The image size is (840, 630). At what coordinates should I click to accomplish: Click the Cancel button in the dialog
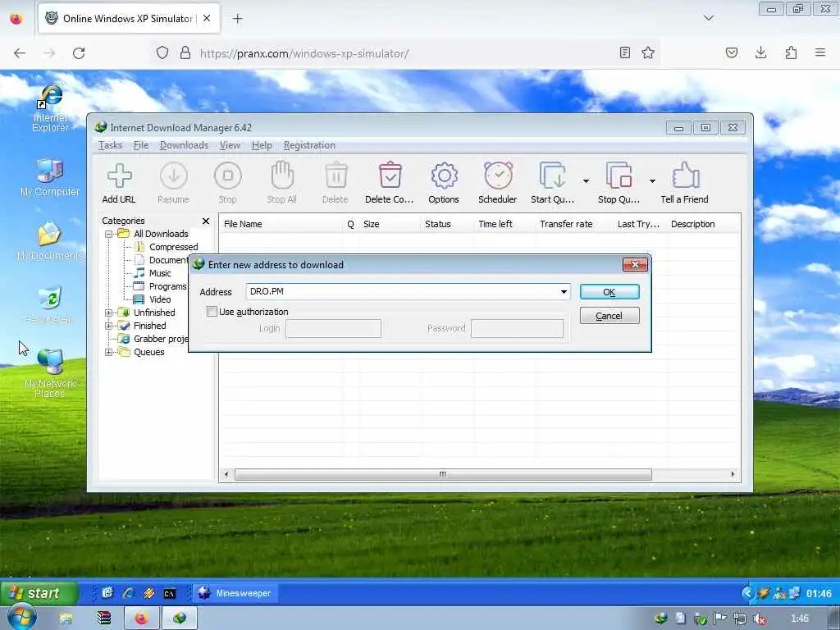tap(609, 316)
